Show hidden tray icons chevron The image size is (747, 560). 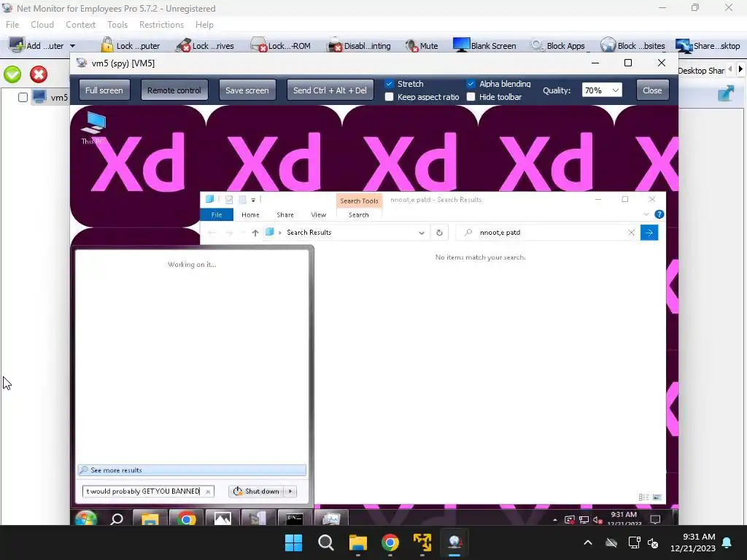588,542
